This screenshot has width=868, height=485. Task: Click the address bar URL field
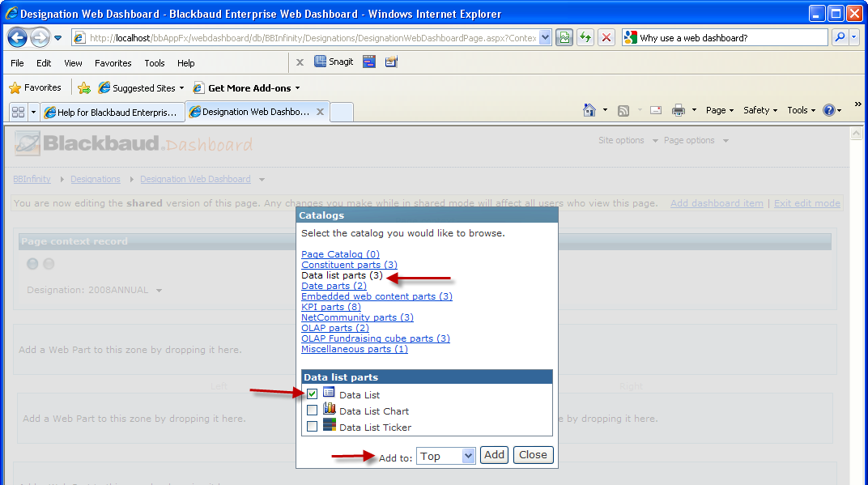(313, 37)
